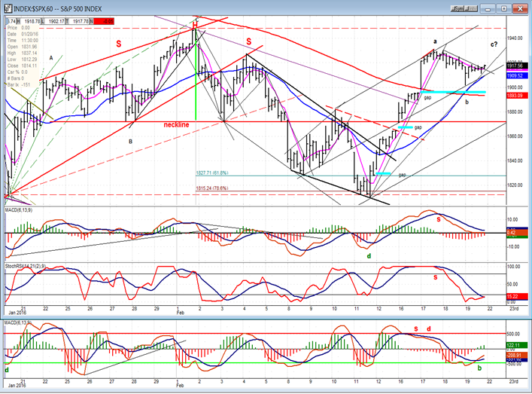The width and height of the screenshot is (532, 394).
Task: Click the High value 1918.78 in quote bar
Action: [32, 21]
